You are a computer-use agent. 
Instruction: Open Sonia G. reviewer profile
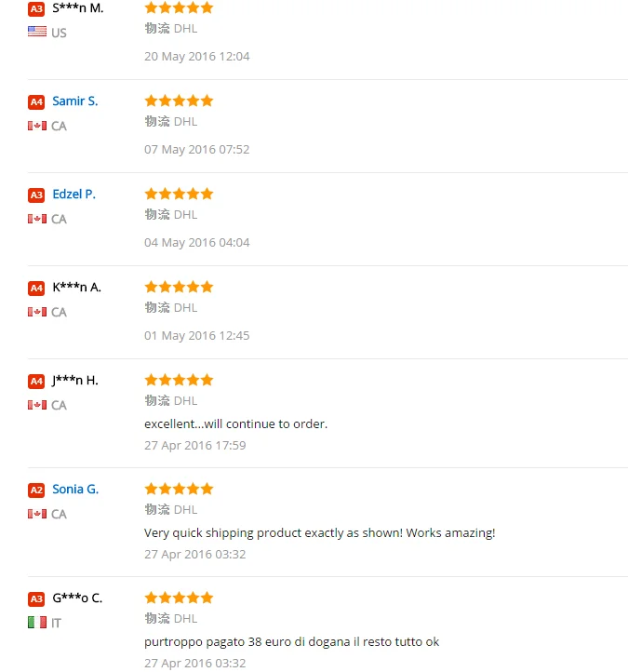pyautogui.click(x=75, y=489)
